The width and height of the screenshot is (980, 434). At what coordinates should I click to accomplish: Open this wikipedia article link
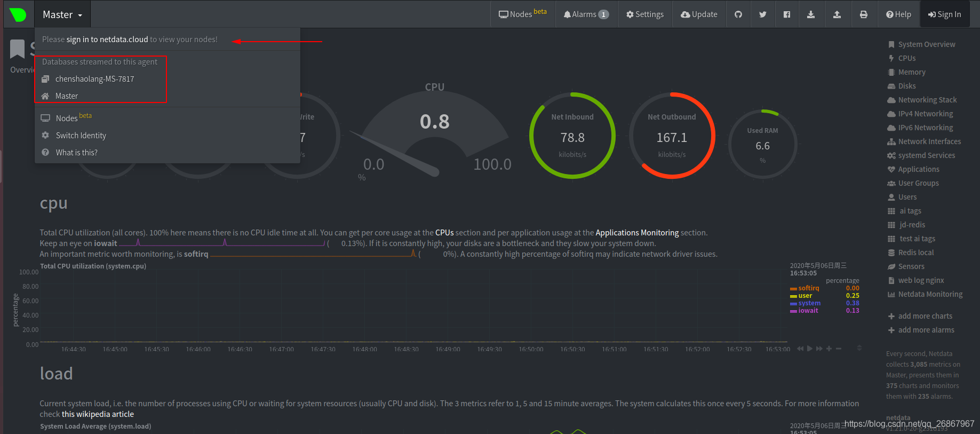tap(98, 414)
